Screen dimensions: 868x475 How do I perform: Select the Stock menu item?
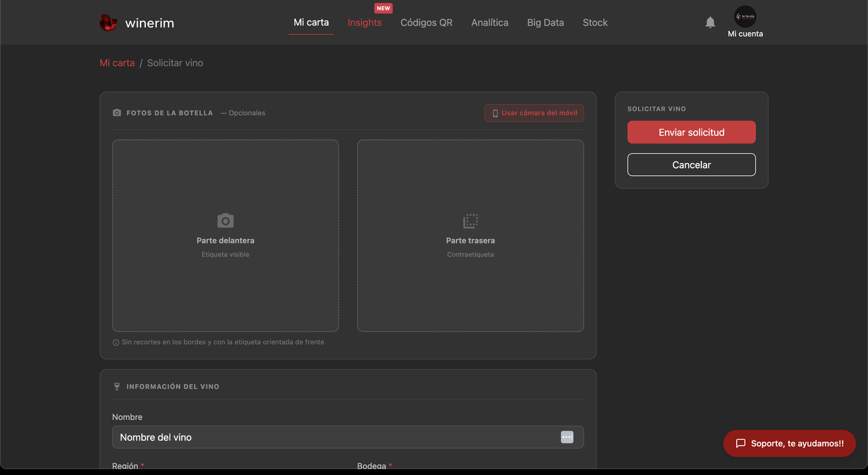point(595,23)
